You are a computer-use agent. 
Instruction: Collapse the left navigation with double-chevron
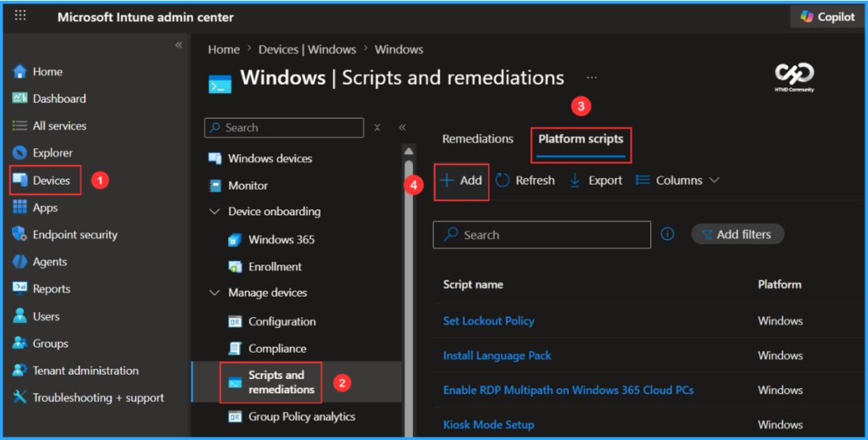pyautogui.click(x=179, y=45)
